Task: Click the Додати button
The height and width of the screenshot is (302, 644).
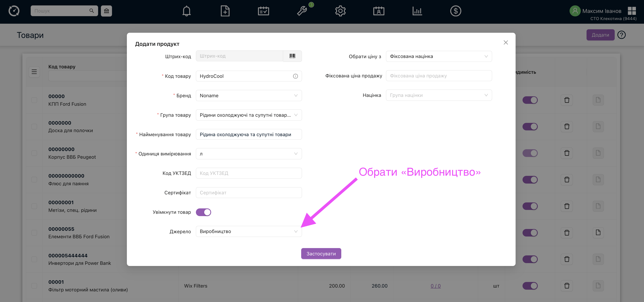Action: [x=600, y=35]
